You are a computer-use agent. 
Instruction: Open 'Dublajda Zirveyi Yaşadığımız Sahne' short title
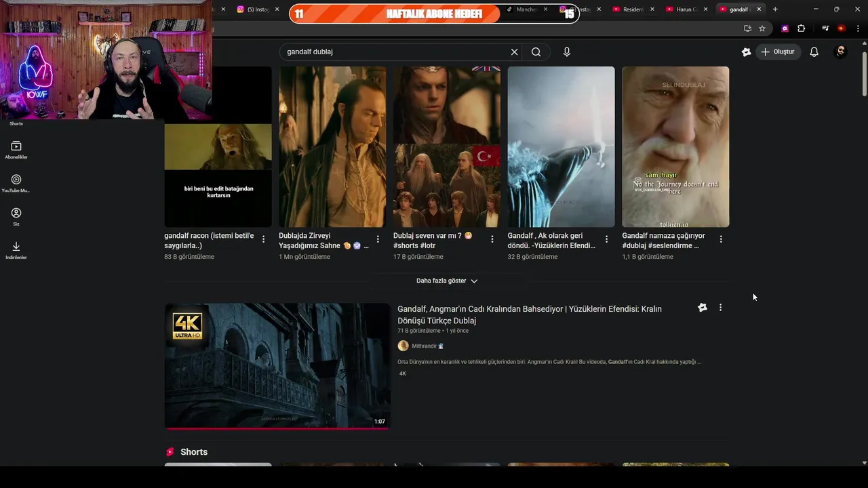[x=323, y=241]
